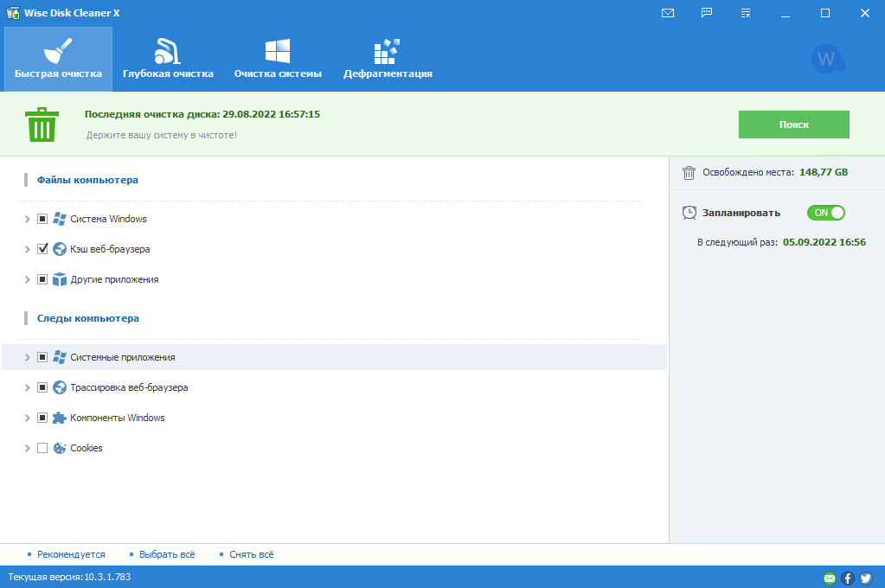Open the green email icon in status bar

829,578
